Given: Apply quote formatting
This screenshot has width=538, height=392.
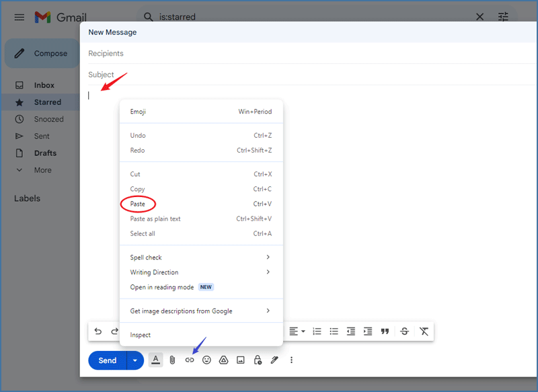Looking at the screenshot, I should [x=385, y=331].
